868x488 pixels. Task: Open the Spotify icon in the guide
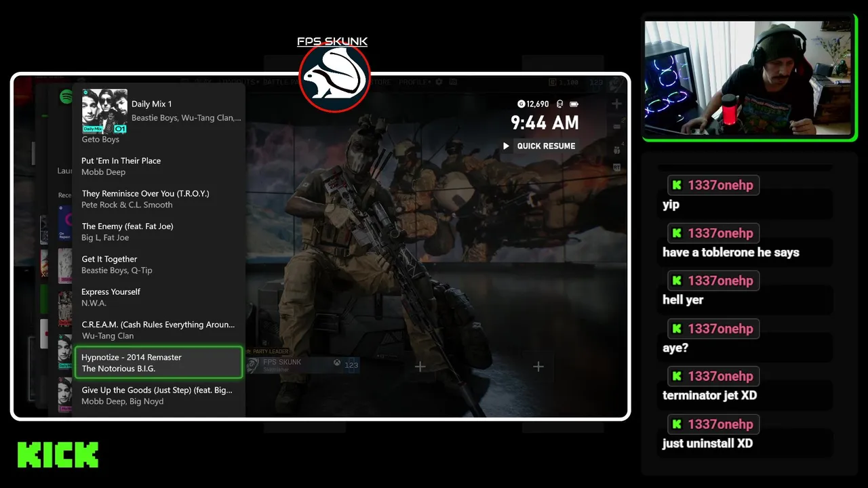point(66,97)
